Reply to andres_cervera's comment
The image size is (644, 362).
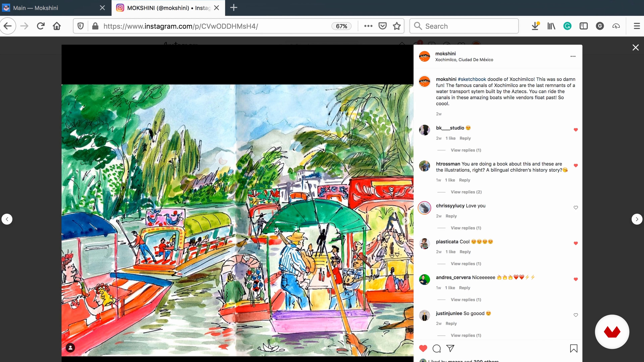click(x=465, y=288)
